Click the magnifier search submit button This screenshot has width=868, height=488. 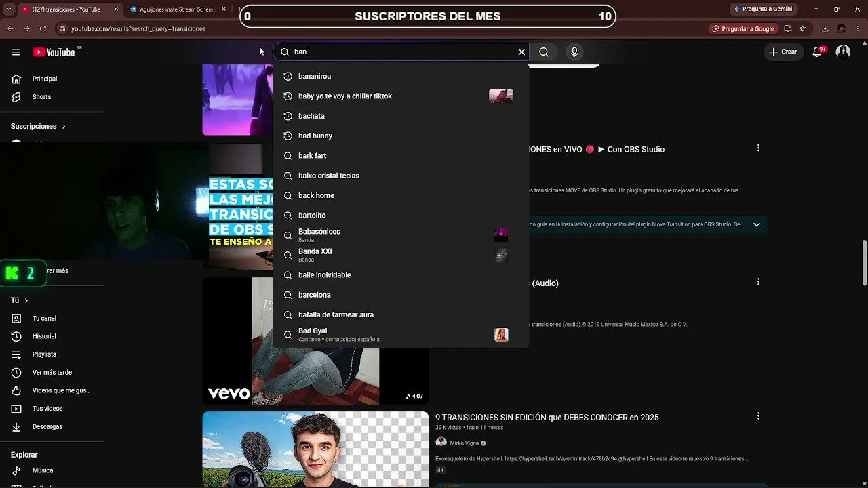pyautogui.click(x=544, y=52)
